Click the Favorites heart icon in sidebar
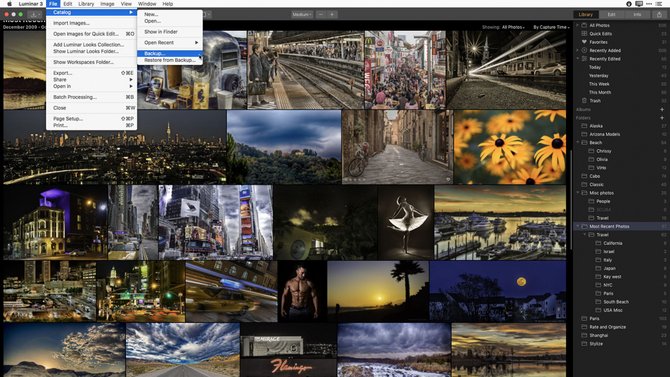Screen dimensions: 670x377 coord(584,42)
